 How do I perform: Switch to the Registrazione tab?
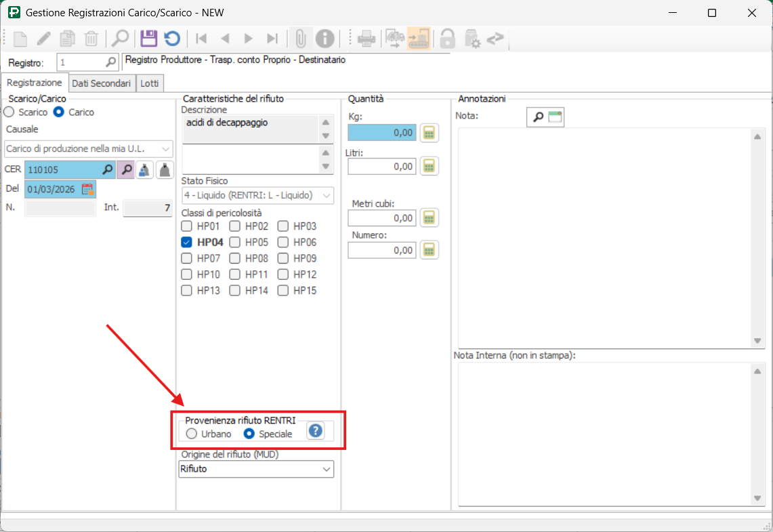35,82
